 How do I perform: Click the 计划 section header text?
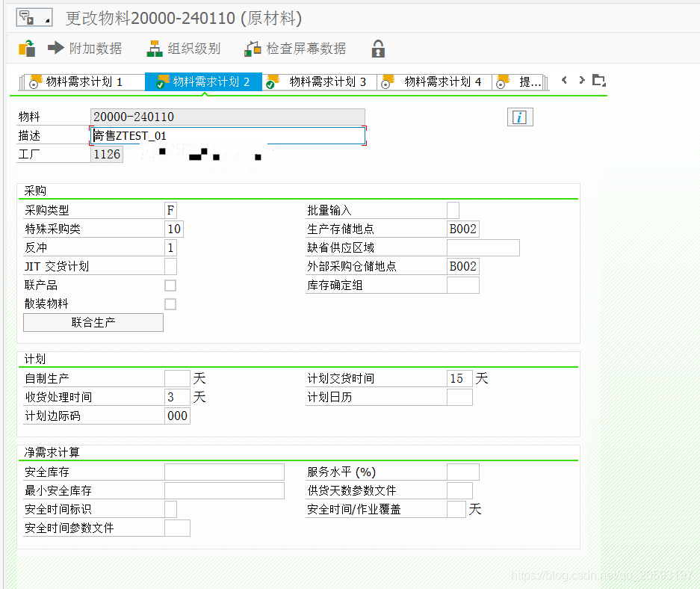(x=35, y=360)
